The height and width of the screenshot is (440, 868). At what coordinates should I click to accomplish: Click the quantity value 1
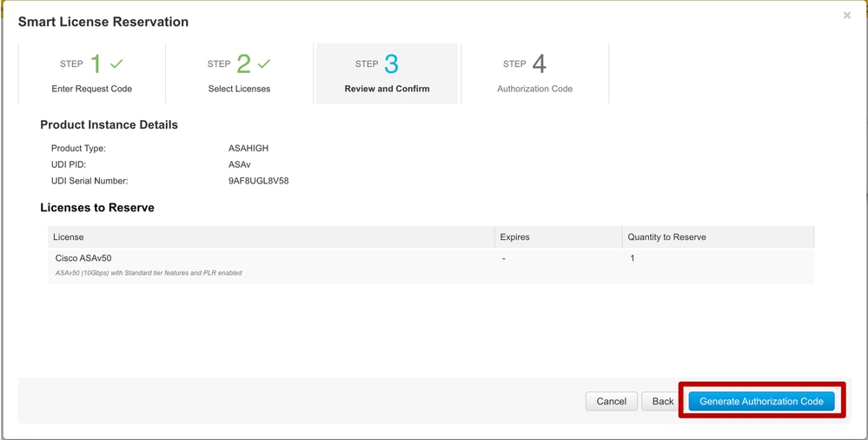point(633,258)
